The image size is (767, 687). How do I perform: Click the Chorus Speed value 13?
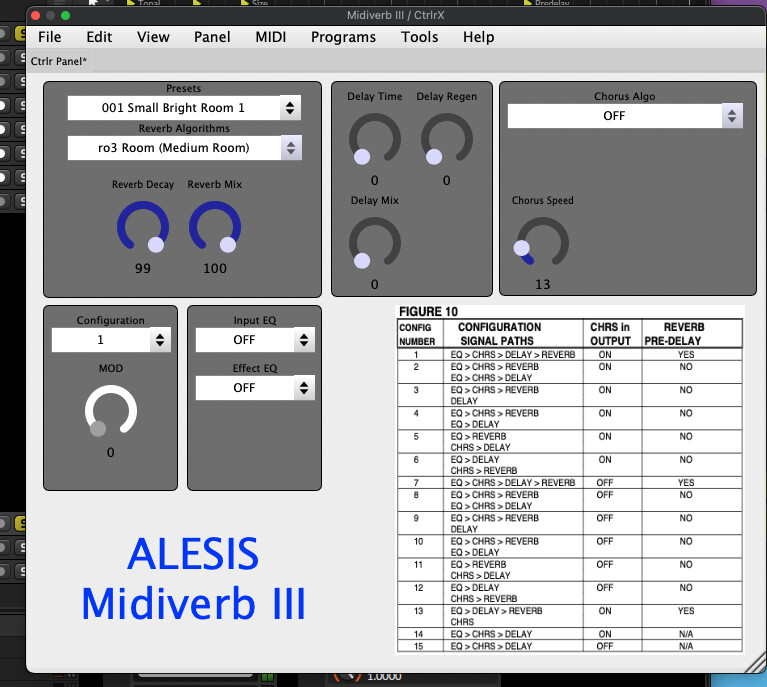click(x=542, y=284)
